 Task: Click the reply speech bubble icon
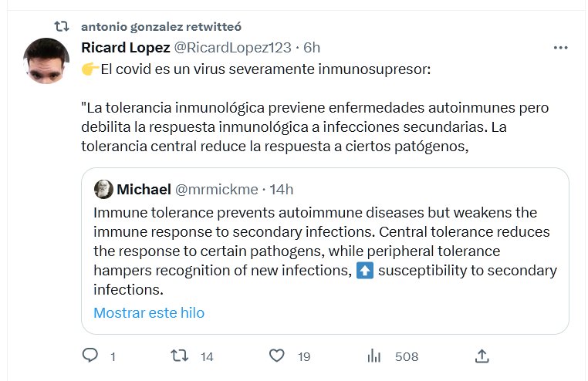pos(90,356)
